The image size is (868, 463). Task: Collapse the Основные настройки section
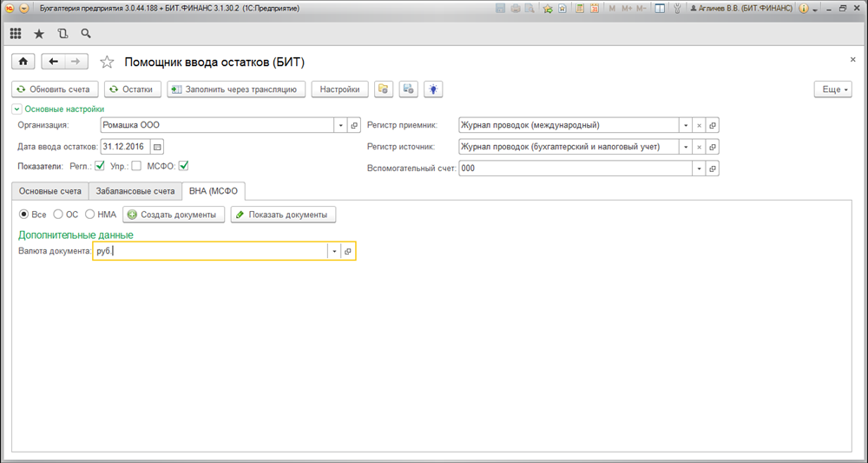[16, 109]
